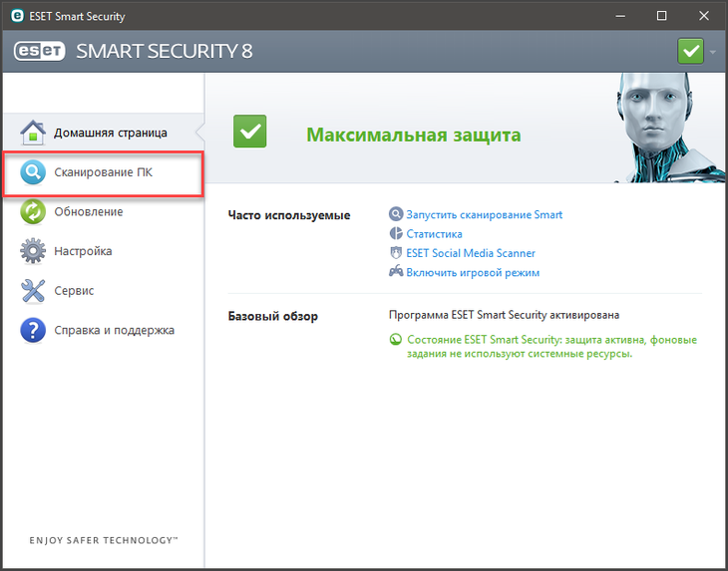Click the gamepad icon for игровой режим
Image resolution: width=728 pixels, height=571 pixels.
(396, 271)
